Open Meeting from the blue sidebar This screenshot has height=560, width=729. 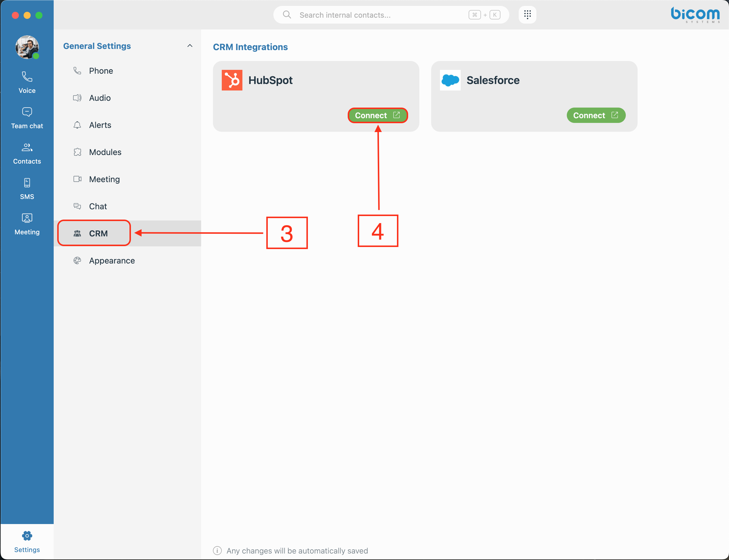point(27,224)
